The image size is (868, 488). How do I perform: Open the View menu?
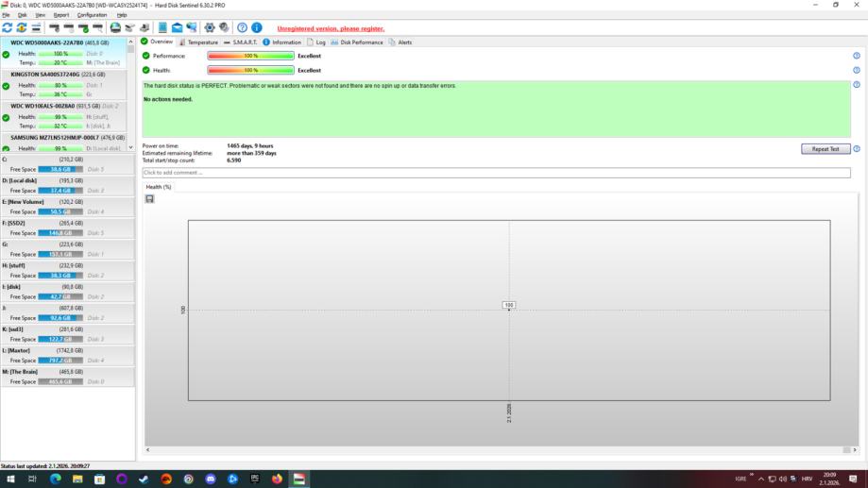pos(41,15)
